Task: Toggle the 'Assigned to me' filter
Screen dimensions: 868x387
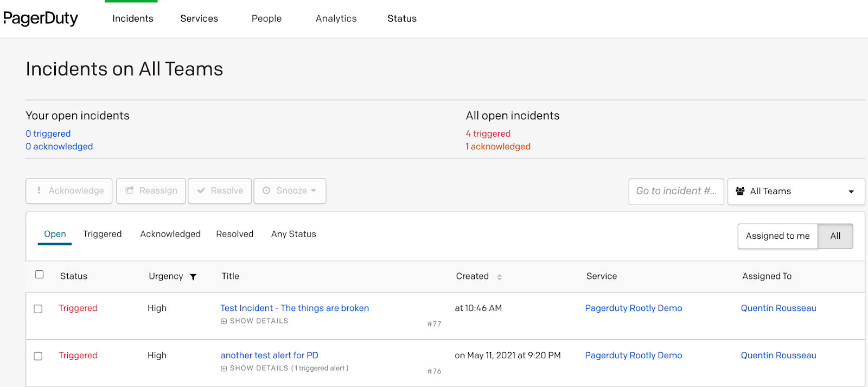Action: click(x=777, y=236)
